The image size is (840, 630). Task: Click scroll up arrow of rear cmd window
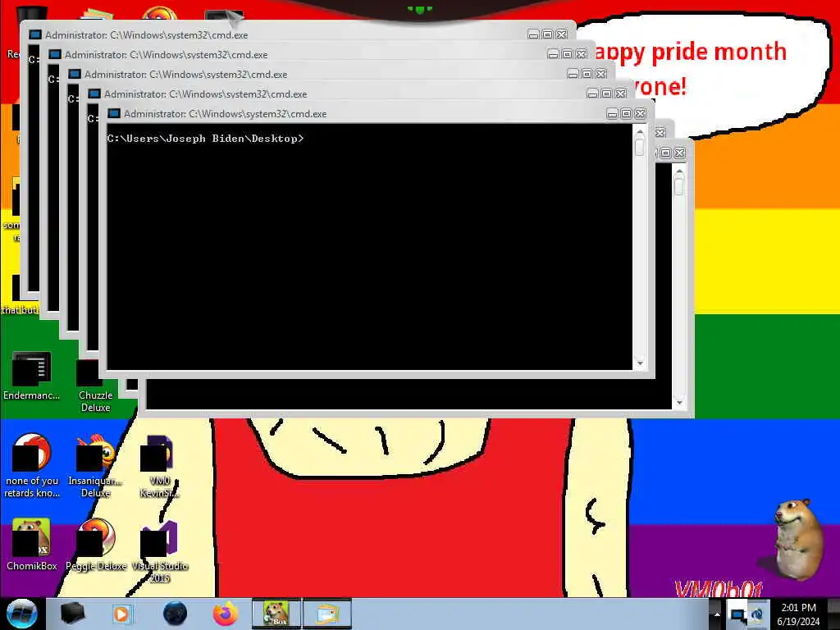679,171
